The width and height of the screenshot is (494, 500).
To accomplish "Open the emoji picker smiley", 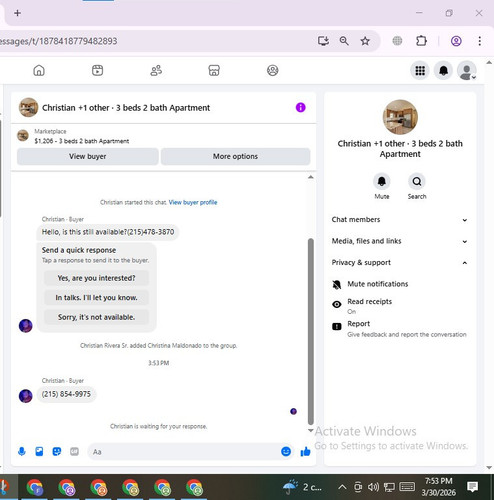I will (x=286, y=452).
